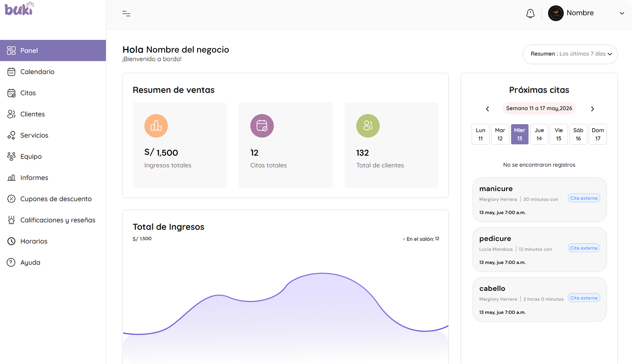Click the Informes bar chart icon
The image size is (632, 364).
pyautogui.click(x=11, y=178)
